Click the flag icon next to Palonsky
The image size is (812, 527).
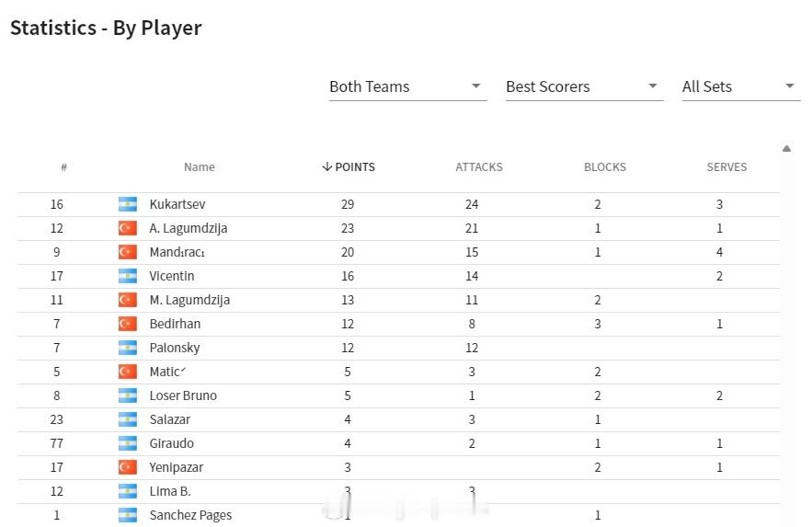point(128,348)
